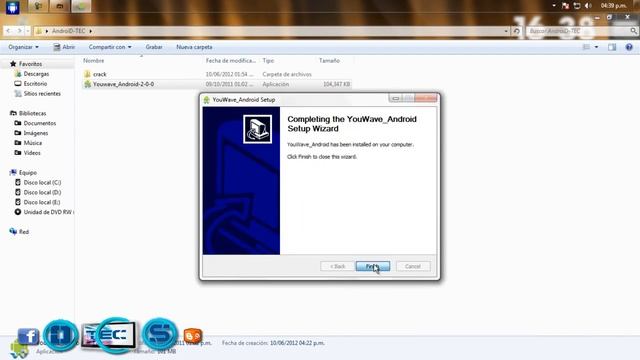
Task: Sort by Nombre column header
Action: (93, 60)
